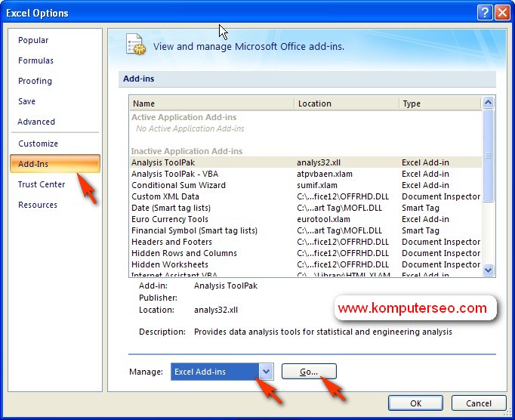The height and width of the screenshot is (420, 515).
Task: Click the eurotool.xlam location cell
Action: coord(323,219)
